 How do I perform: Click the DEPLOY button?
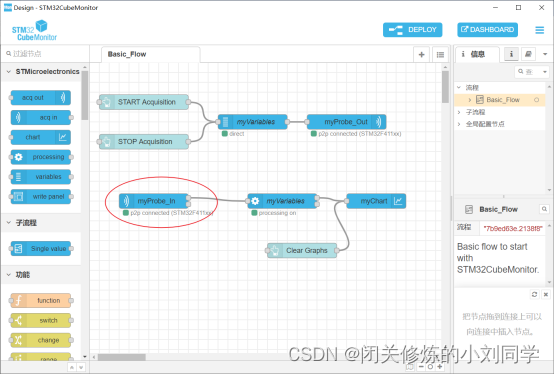click(412, 30)
